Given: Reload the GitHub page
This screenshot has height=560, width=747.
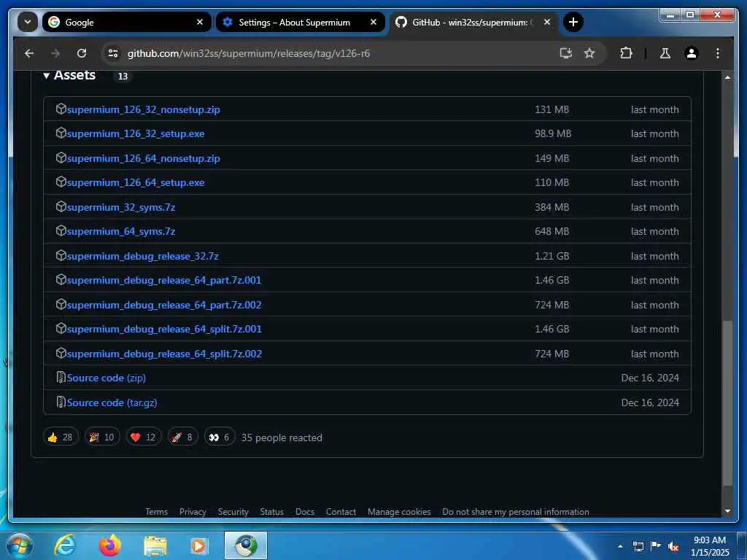Looking at the screenshot, I should 82,53.
